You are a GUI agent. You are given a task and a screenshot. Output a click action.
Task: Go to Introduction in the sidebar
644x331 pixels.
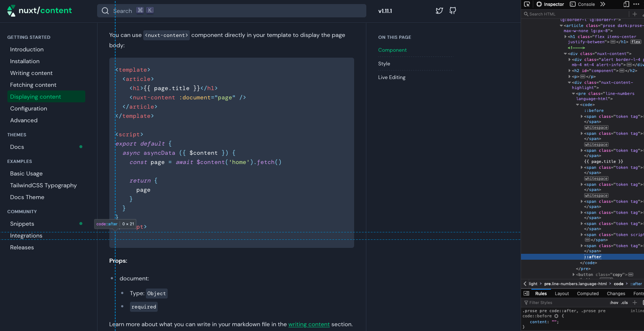pyautogui.click(x=27, y=50)
